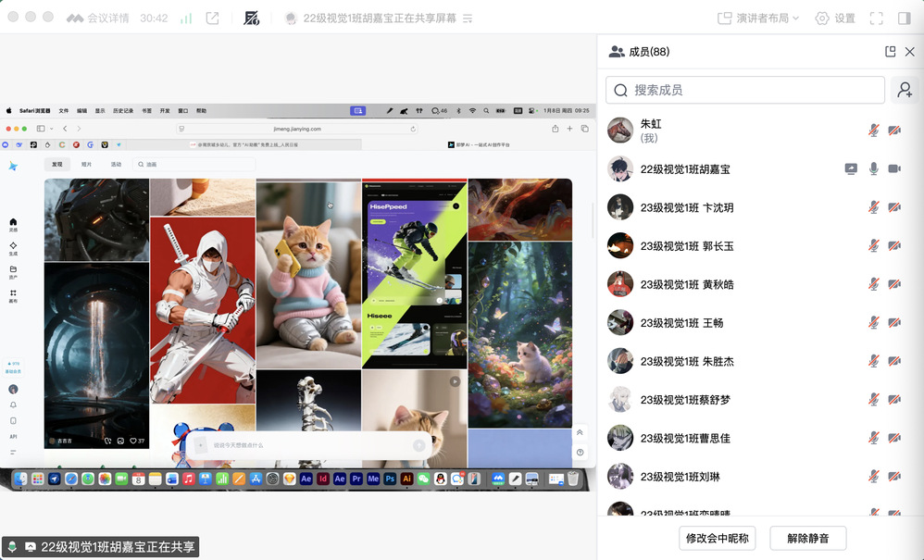Open the 演讲者布局 layout dropdown

(758, 19)
